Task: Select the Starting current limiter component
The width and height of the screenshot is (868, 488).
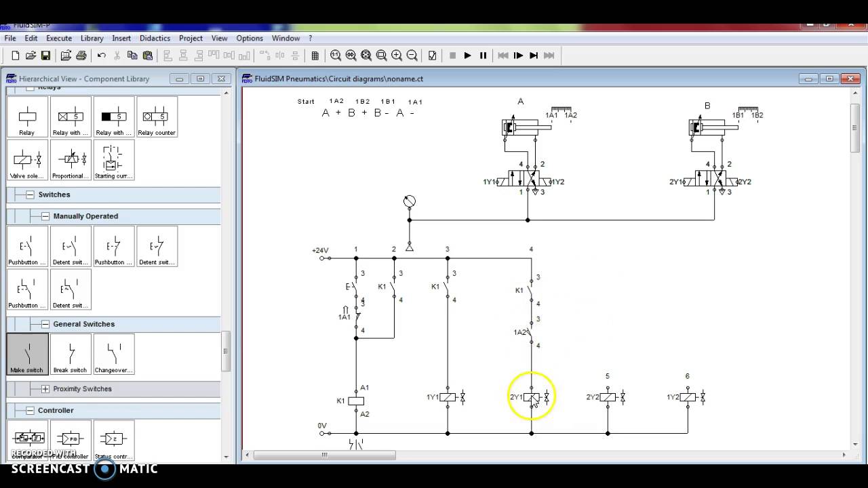Action: coord(114,160)
